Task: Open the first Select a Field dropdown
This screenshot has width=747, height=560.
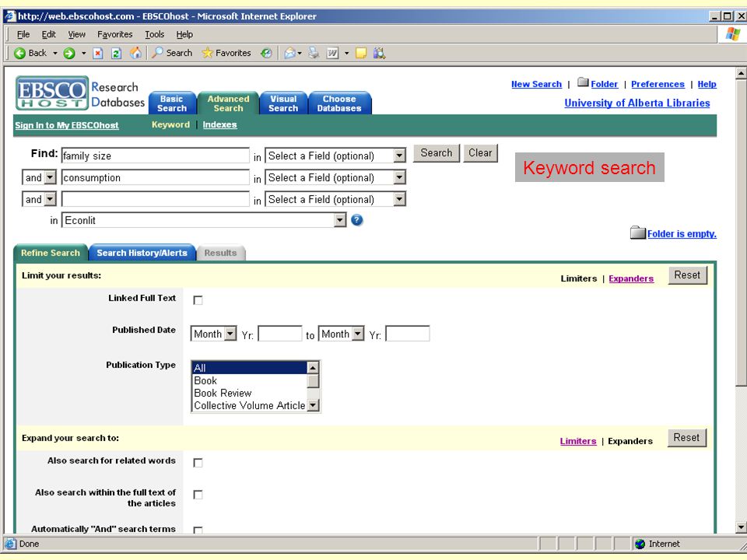Action: coord(335,156)
